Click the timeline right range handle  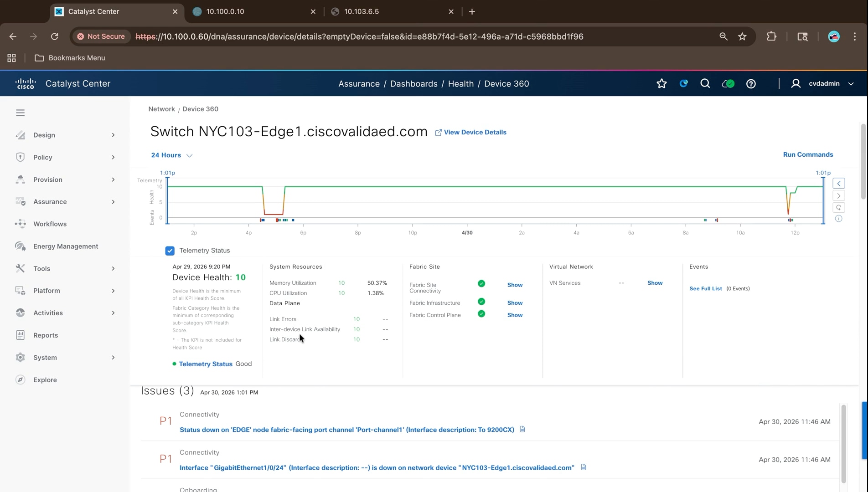(x=823, y=200)
